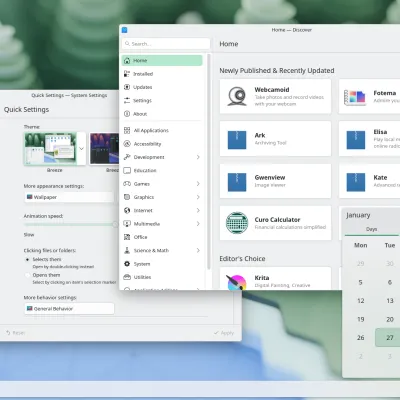Open the Wallpaper settings button
This screenshot has height=400, width=400.
click(69, 197)
